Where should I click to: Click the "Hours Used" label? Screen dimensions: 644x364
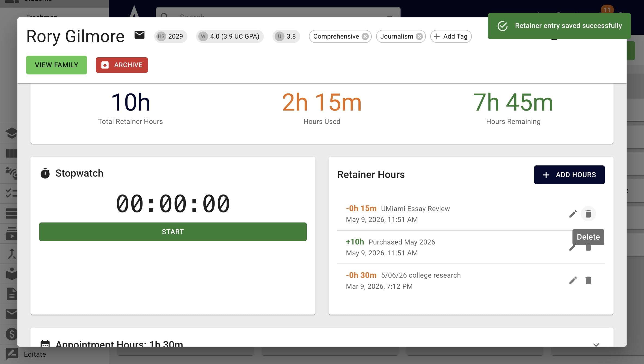(322, 121)
